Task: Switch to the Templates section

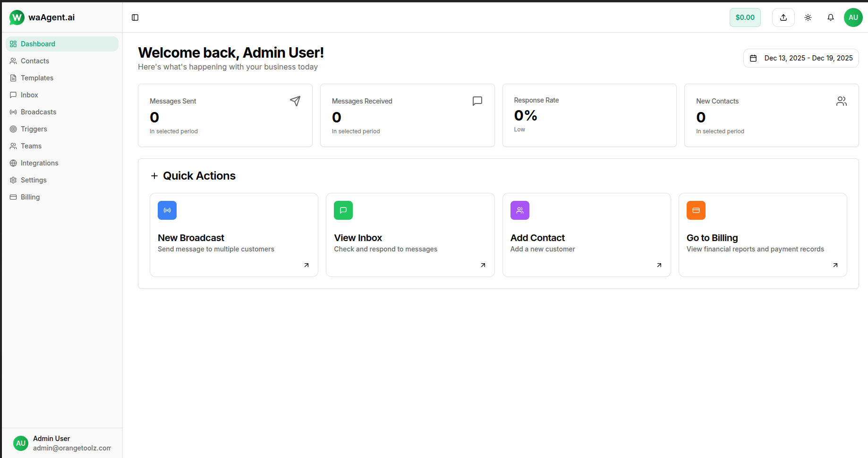Action: click(x=36, y=78)
